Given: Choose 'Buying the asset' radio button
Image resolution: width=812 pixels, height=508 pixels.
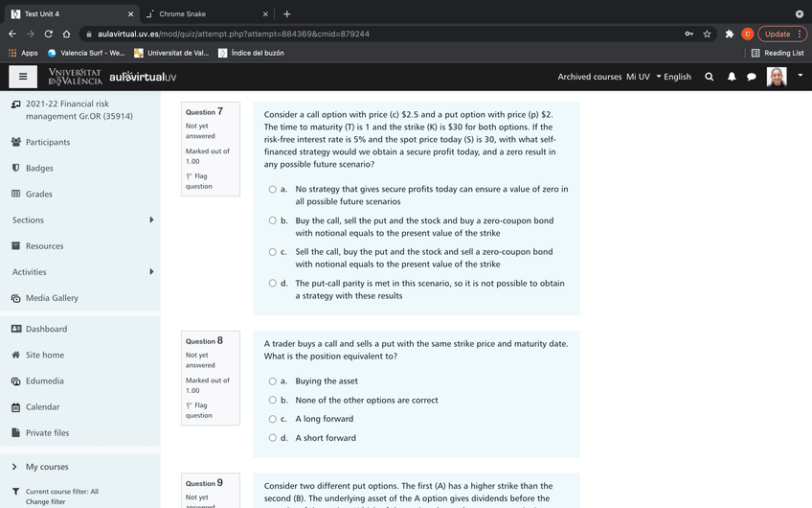Looking at the screenshot, I should pos(273,381).
